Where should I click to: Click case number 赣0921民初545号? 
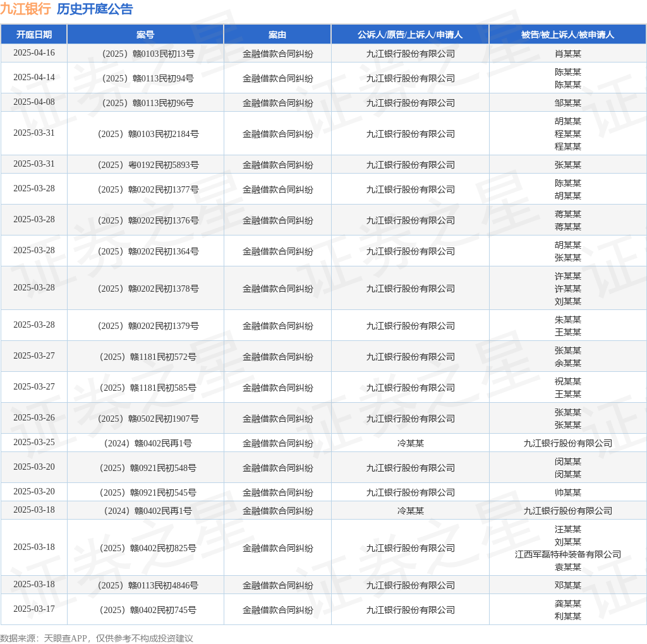tap(148, 492)
